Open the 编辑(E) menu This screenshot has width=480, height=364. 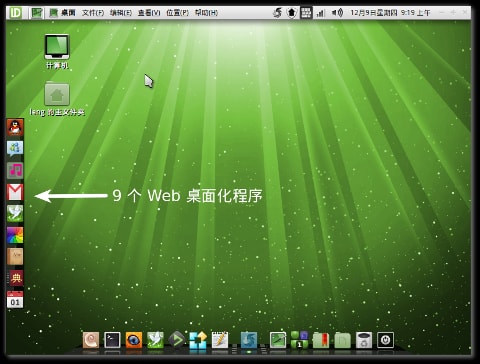pos(121,13)
